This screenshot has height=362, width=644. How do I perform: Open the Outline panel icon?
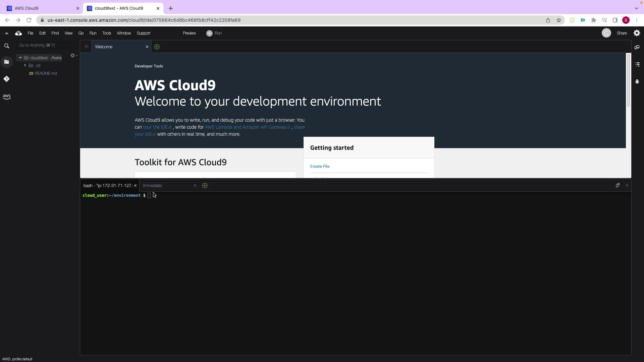pyautogui.click(x=637, y=64)
